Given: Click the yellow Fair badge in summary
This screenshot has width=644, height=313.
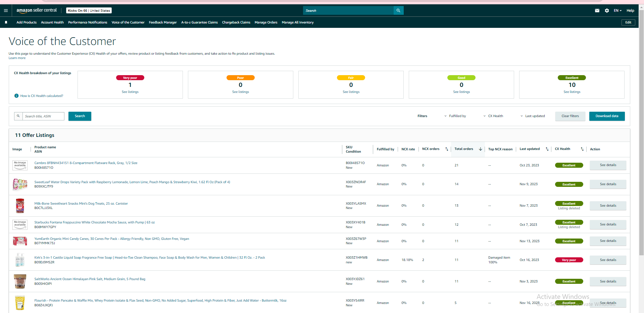Looking at the screenshot, I should [x=351, y=78].
